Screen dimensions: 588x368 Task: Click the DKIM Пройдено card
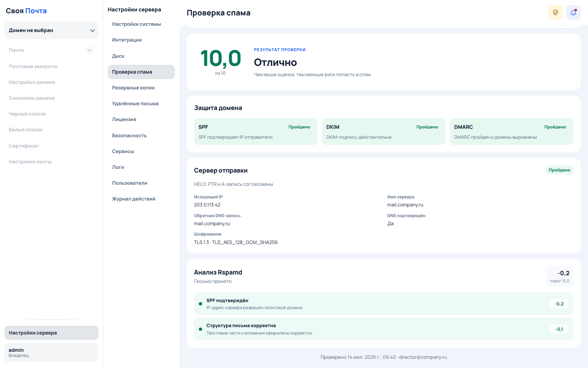coord(384,131)
